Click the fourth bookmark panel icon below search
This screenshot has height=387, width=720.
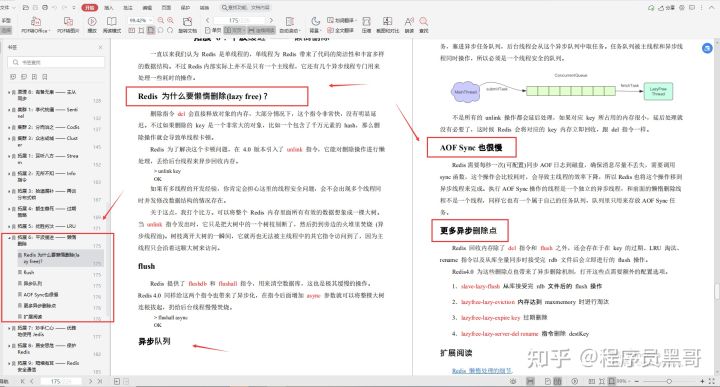[45, 77]
